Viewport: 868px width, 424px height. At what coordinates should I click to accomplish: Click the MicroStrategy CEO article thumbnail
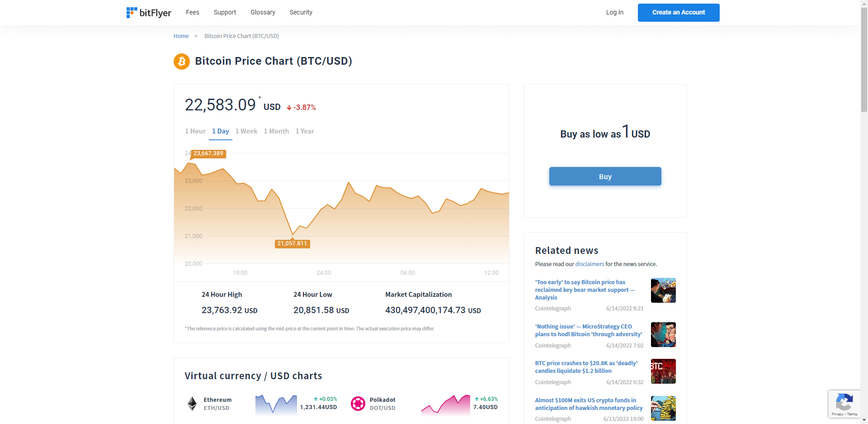pos(663,334)
